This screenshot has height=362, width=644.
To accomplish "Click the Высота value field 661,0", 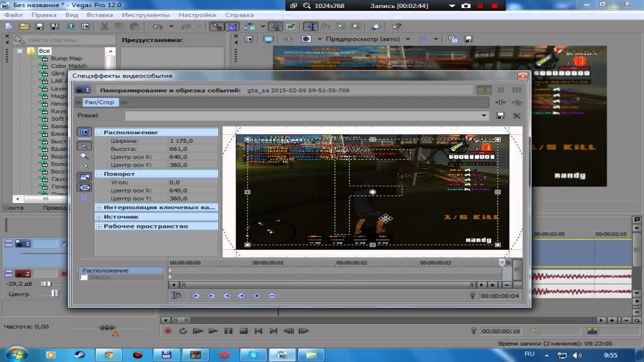I will coord(193,149).
